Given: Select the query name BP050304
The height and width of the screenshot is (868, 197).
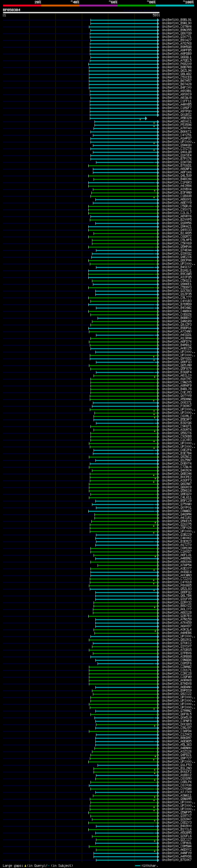Looking at the screenshot, I should [x=11, y=10].
